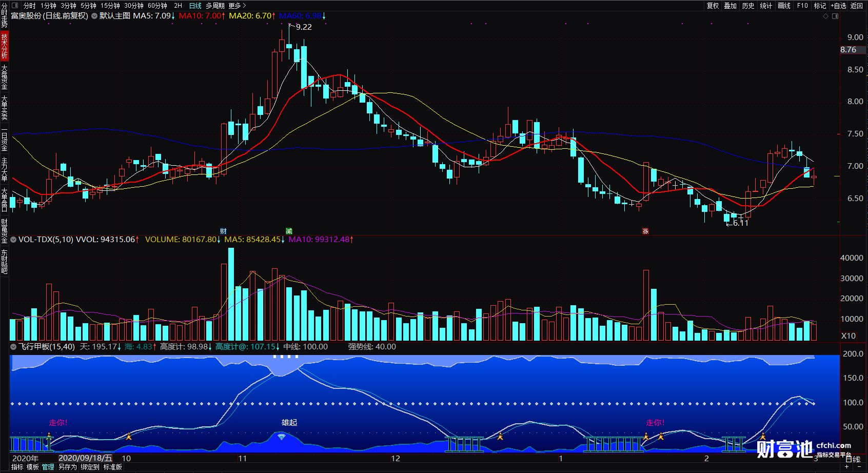Screen dimensions: 868x473
Task: Select the 60分钟 period
Action: (157, 6)
